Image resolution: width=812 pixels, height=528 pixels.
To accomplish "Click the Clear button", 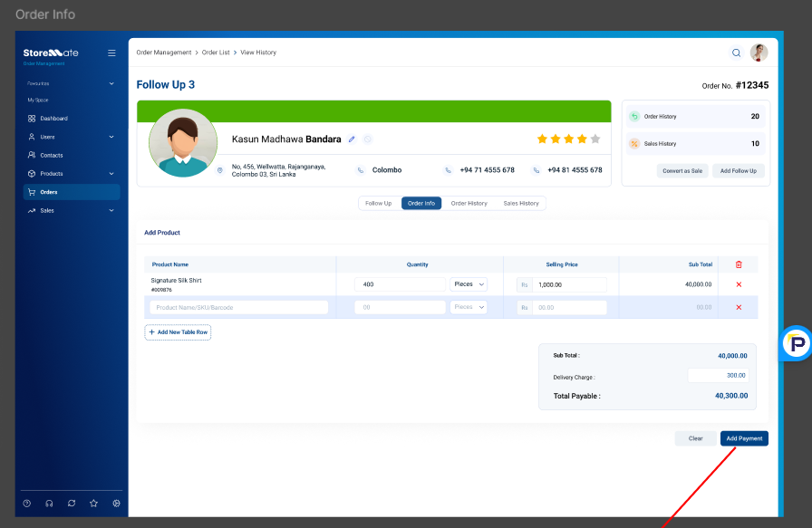I will pyautogui.click(x=695, y=438).
